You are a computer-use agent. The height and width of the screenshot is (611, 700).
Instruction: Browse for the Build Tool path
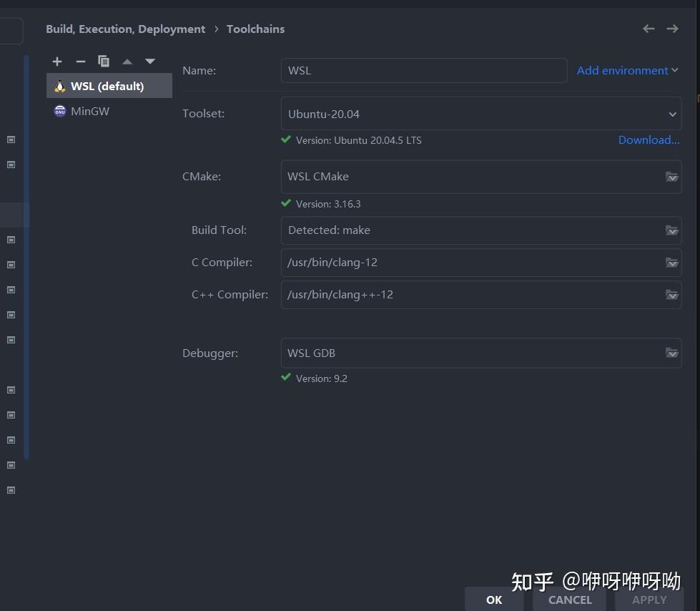(672, 230)
